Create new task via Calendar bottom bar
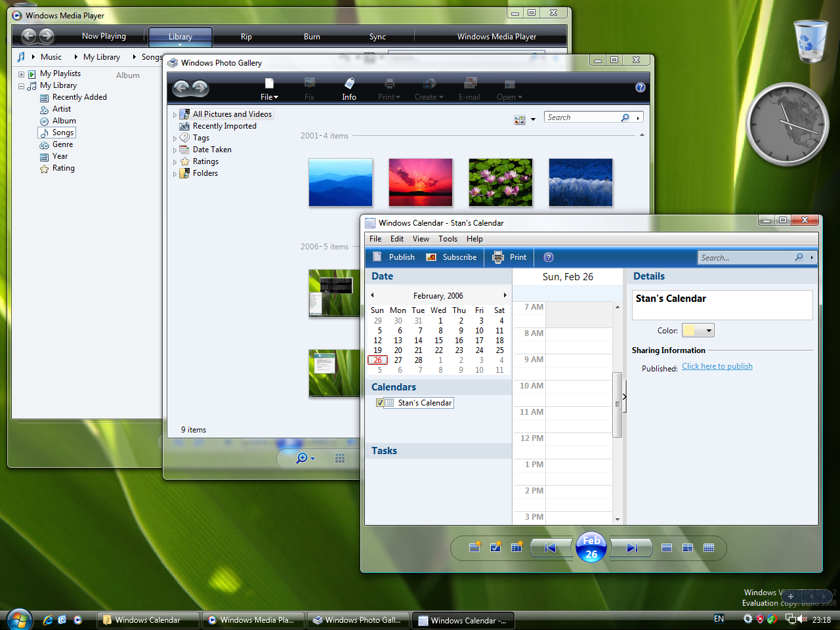Viewport: 840px width, 630px height. click(x=495, y=547)
